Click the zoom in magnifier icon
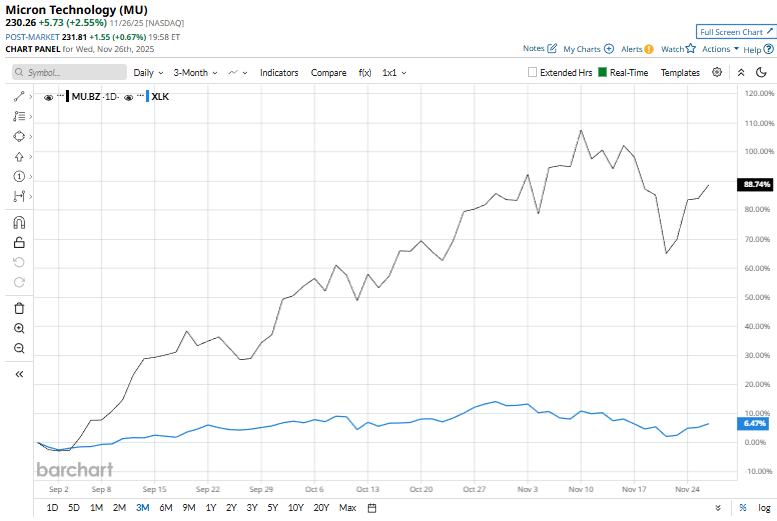 click(19, 328)
